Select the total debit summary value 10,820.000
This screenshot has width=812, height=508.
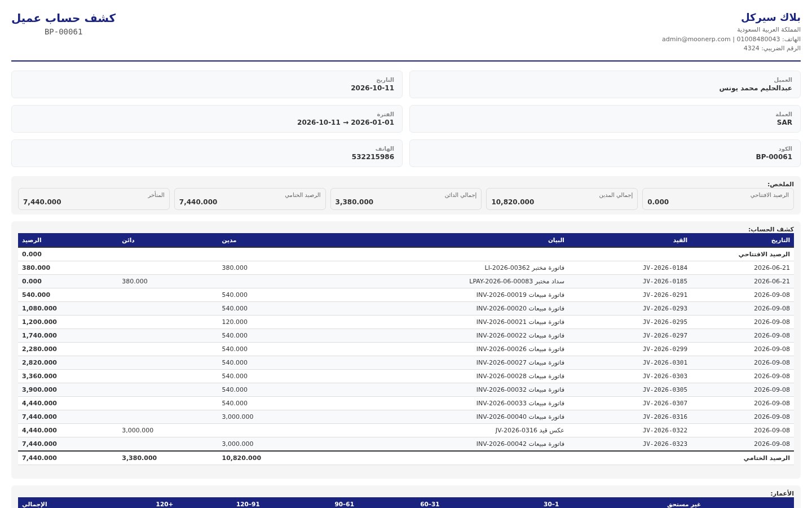click(x=513, y=202)
